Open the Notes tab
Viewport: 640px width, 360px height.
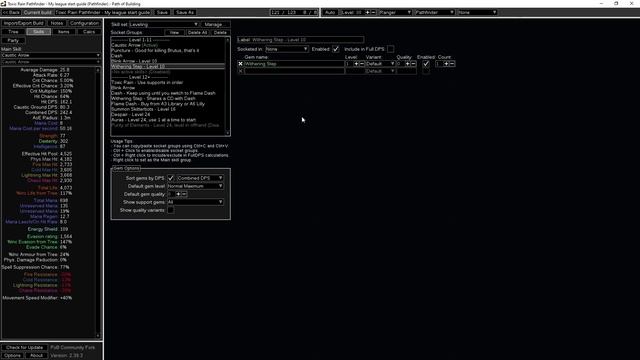[x=57, y=23]
